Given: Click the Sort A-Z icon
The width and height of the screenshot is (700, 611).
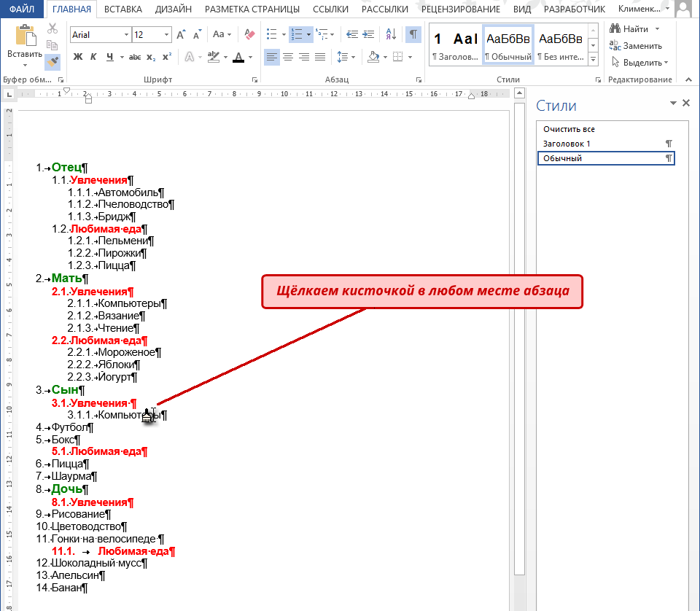Looking at the screenshot, I should point(391,34).
